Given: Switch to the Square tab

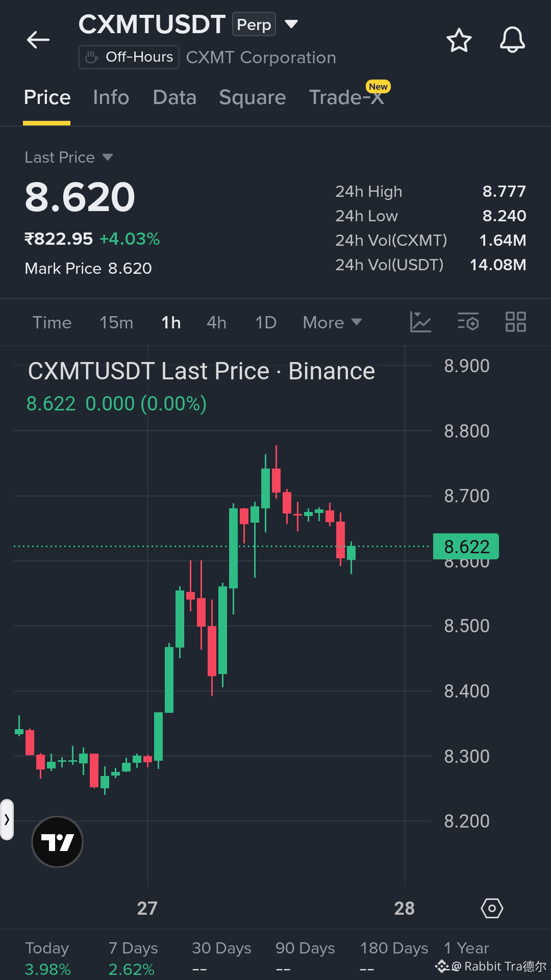Looking at the screenshot, I should (x=252, y=97).
